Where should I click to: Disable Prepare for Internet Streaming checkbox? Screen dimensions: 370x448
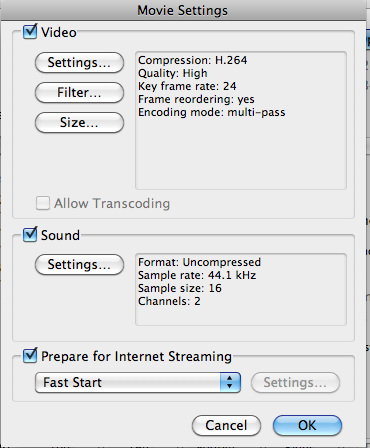30,356
